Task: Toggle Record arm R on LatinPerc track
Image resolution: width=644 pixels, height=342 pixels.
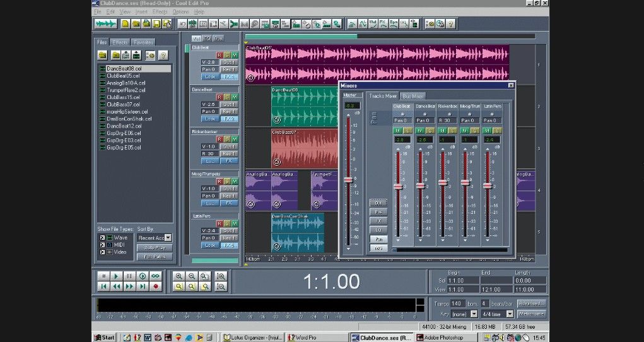Action: coord(220,223)
